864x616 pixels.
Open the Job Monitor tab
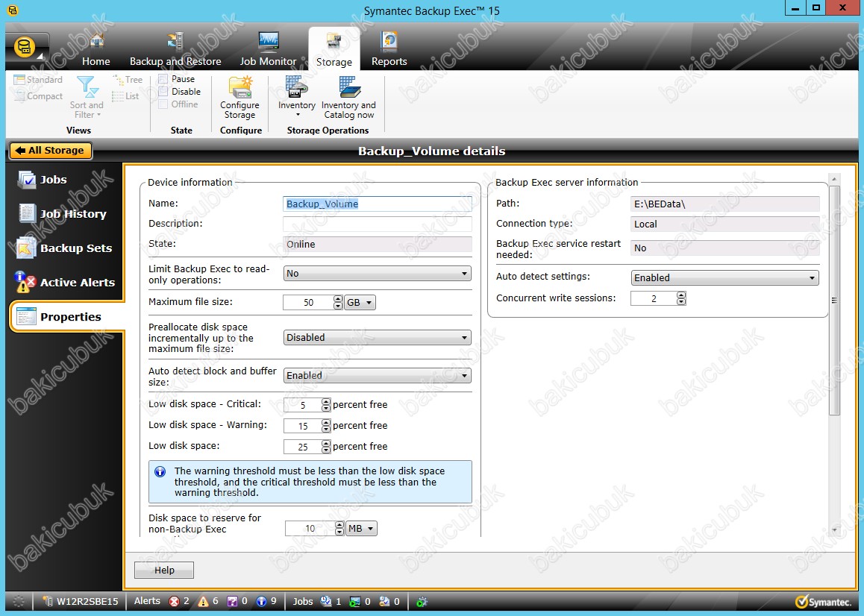(268, 50)
